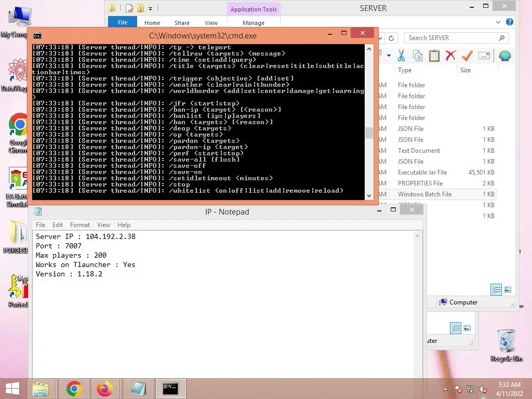Viewport: 532px width, 399px height.
Task: Show hidden tray icons
Action: click(x=445, y=389)
